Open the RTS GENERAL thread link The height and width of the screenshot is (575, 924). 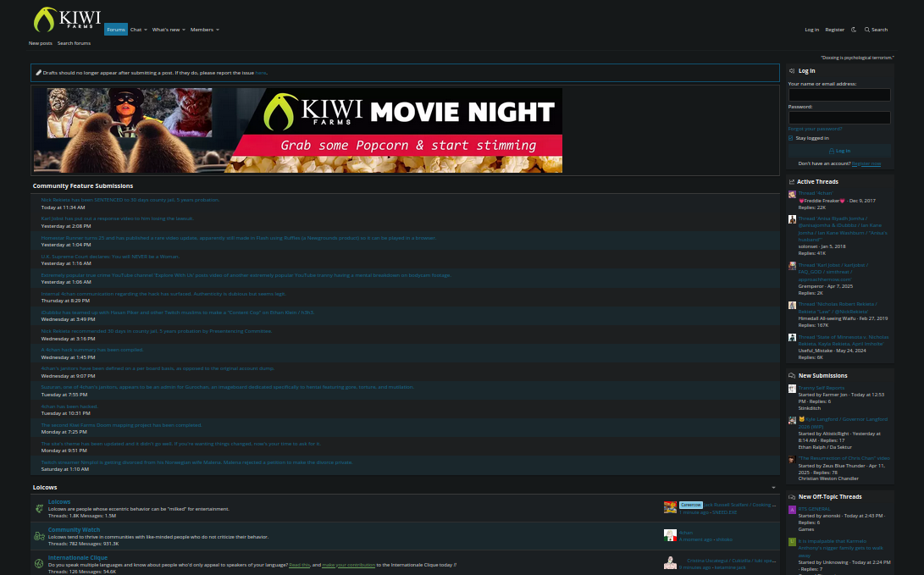click(x=815, y=508)
